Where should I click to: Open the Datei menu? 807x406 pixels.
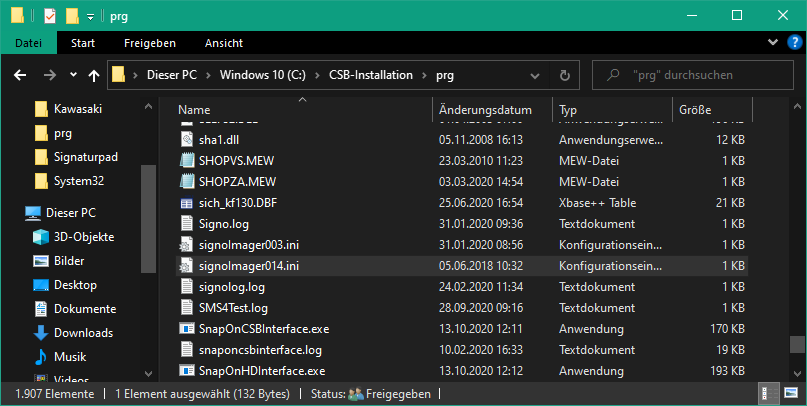tap(29, 43)
